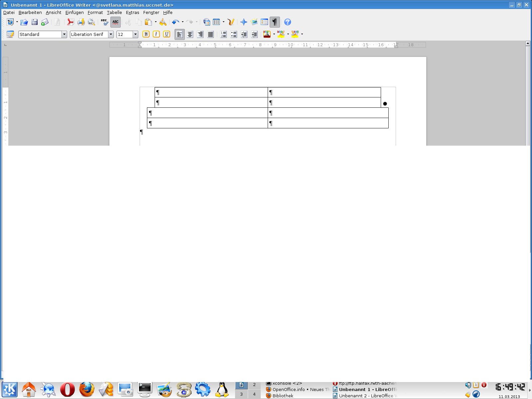Open the Gallery icon in toolbar
This screenshot has width=532, height=399.
[254, 22]
